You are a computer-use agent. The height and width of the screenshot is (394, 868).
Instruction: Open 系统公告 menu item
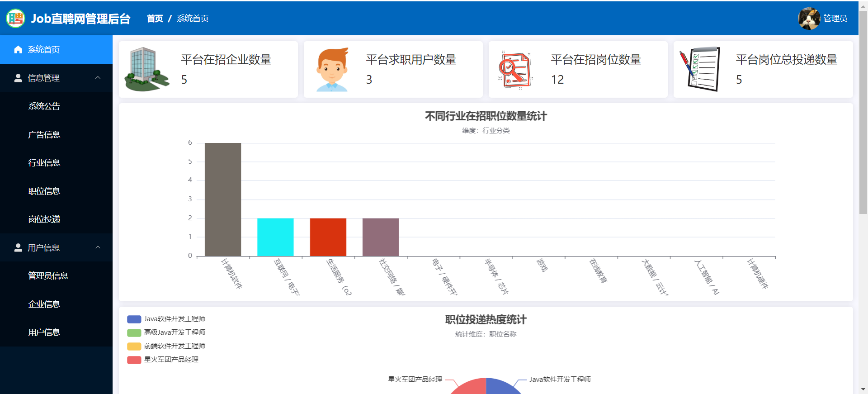56,106
